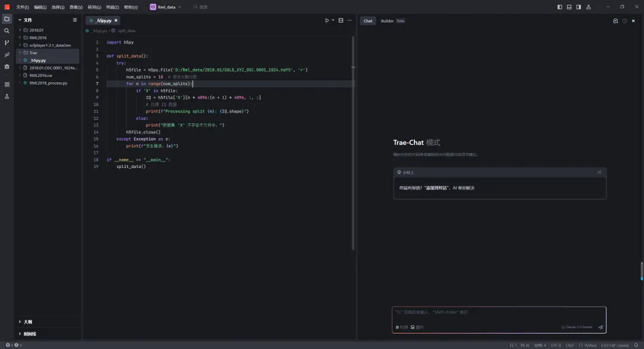This screenshot has width=644, height=349.
Task: Toggle the right AI sidebar layout
Action: coord(579,7)
